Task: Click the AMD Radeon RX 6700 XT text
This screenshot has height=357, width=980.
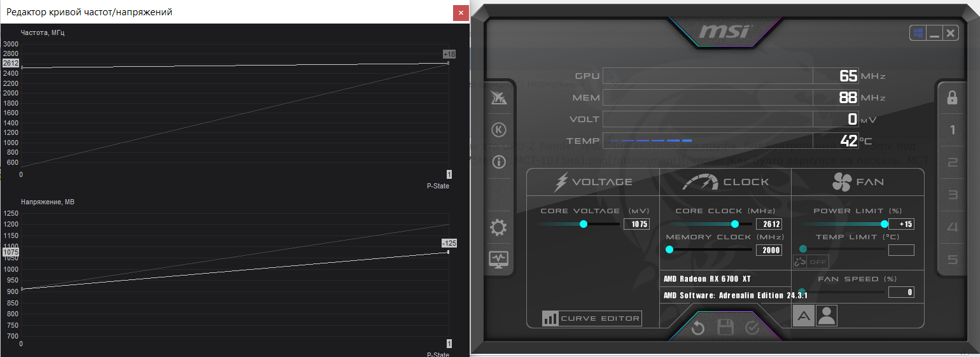Action: (x=707, y=279)
